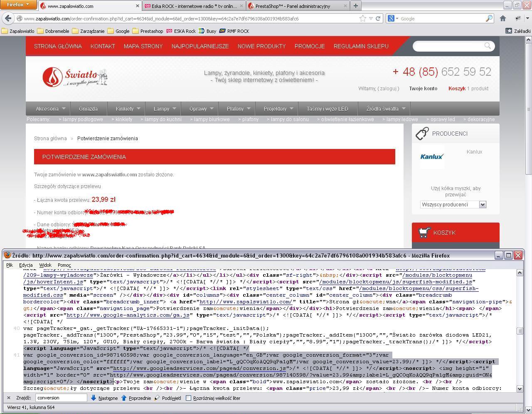Open the ESKA Rock bookmark
Image resolution: width=532 pixels, height=414 pixels.
tap(181, 31)
